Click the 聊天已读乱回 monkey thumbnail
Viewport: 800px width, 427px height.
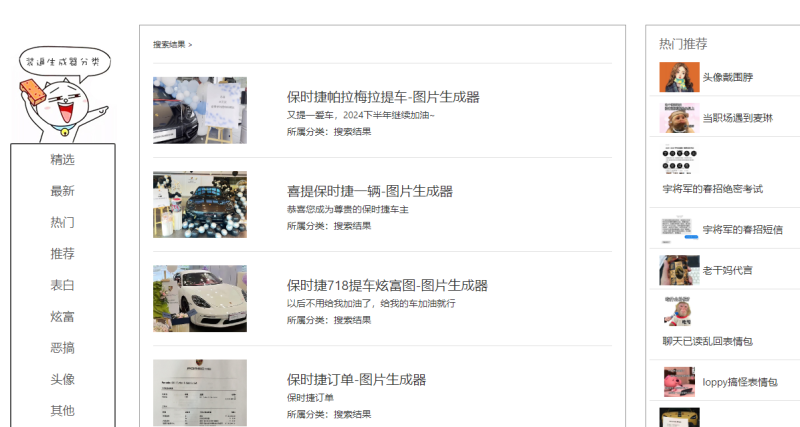coord(678,311)
